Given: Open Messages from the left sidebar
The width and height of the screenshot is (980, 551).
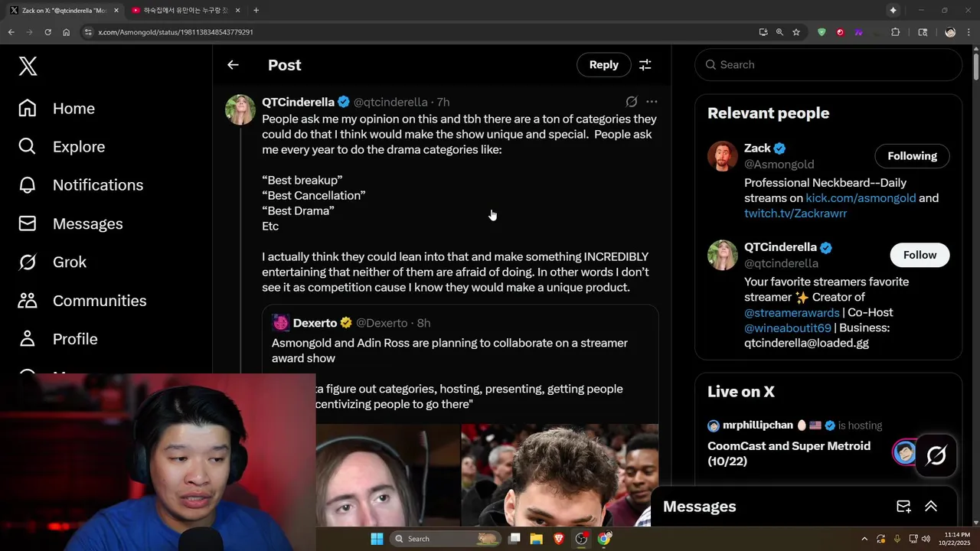Looking at the screenshot, I should pyautogui.click(x=70, y=223).
